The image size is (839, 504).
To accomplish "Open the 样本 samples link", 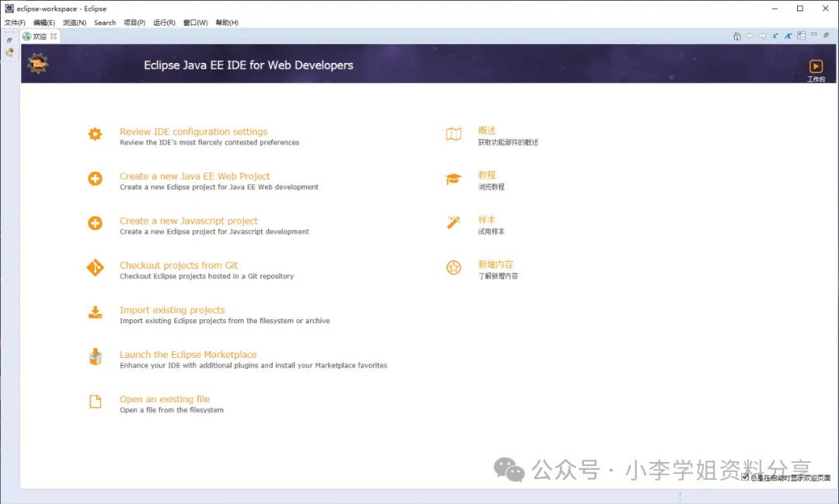I will click(487, 219).
